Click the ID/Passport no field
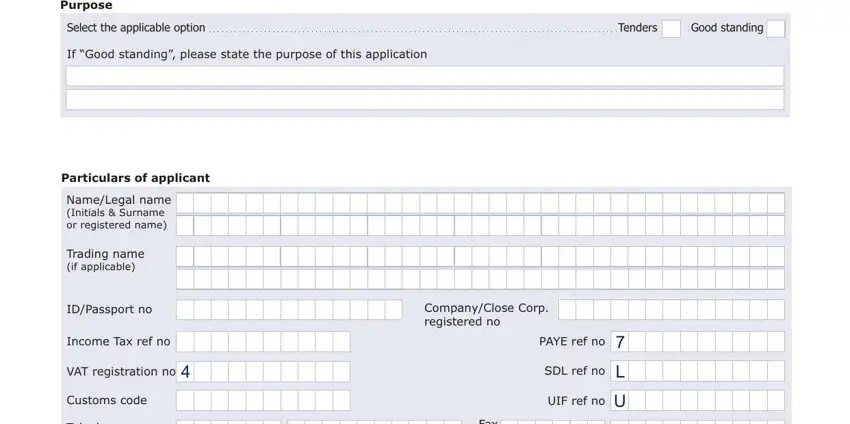Screen dimensions: 850x424 289,310
